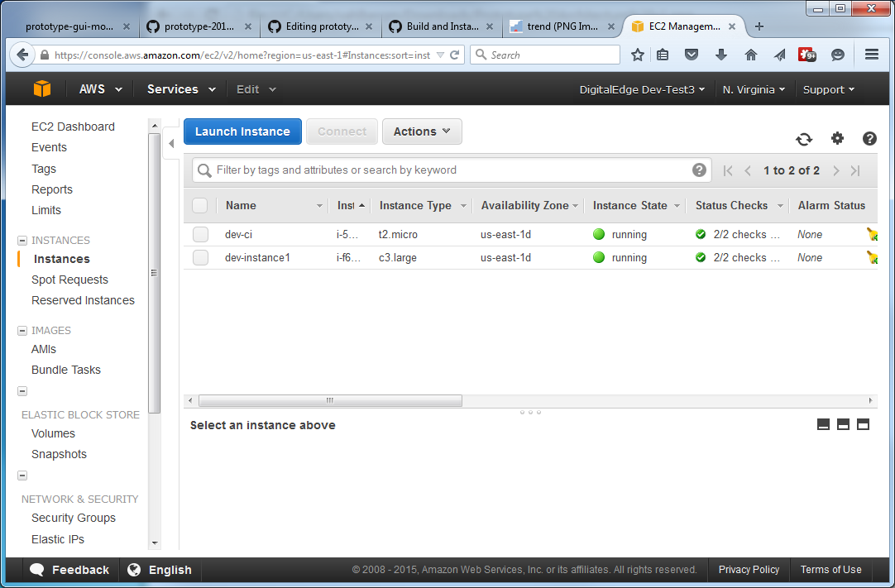Switch to the Editing prototy... tab

(320, 26)
